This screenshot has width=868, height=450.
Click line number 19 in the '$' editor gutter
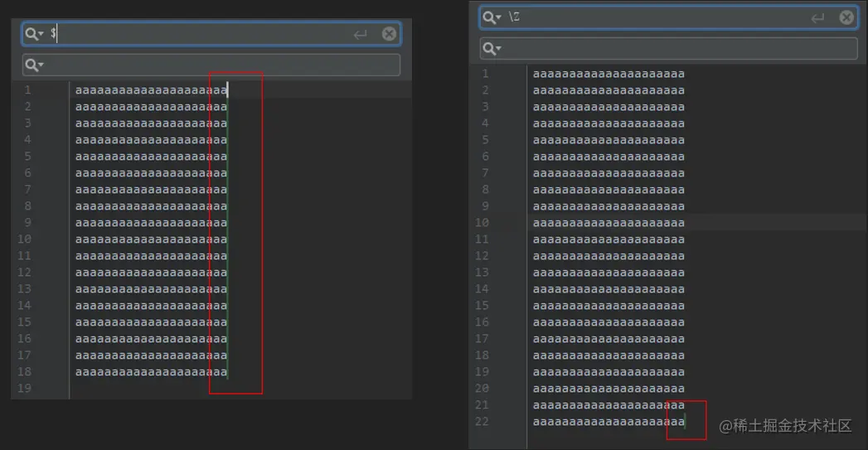point(24,389)
